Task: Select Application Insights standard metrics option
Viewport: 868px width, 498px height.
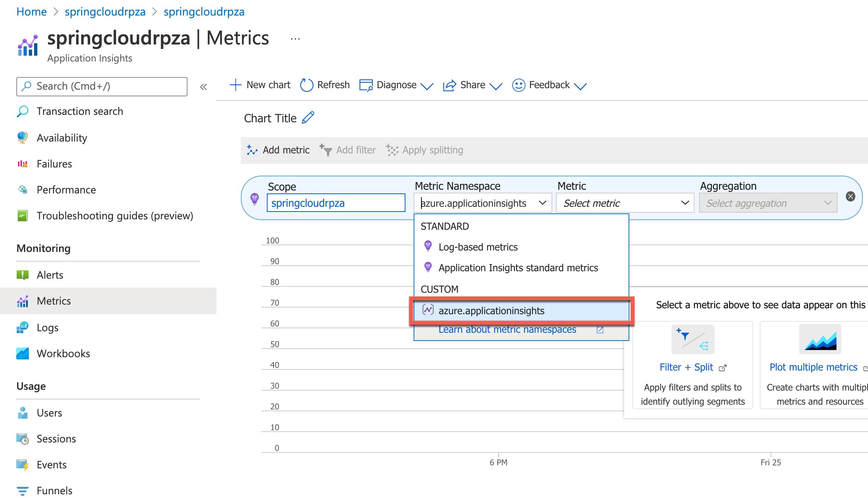Action: [x=518, y=268]
